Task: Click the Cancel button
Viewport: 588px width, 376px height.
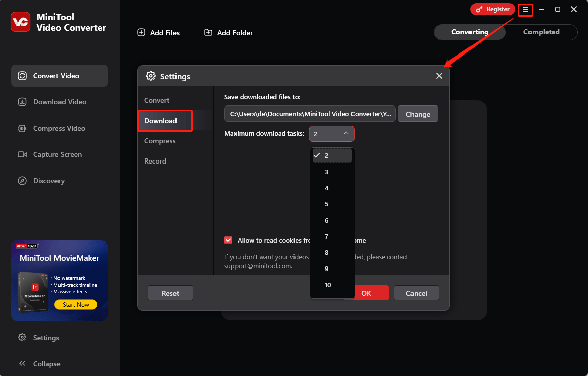Action: tap(416, 293)
